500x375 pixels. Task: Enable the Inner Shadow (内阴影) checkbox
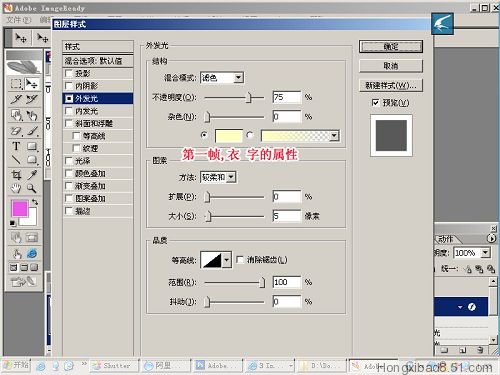pyautogui.click(x=69, y=86)
